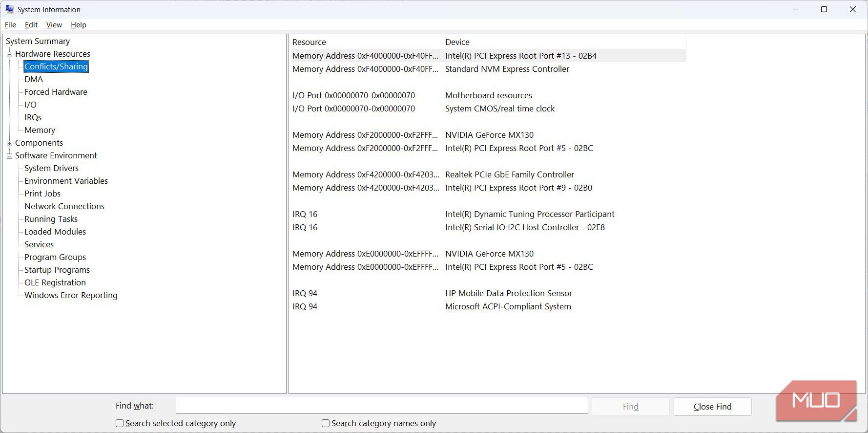This screenshot has height=433, width=868.
Task: Select the Realtek PCIe GbE Family Controller row
Action: point(488,174)
